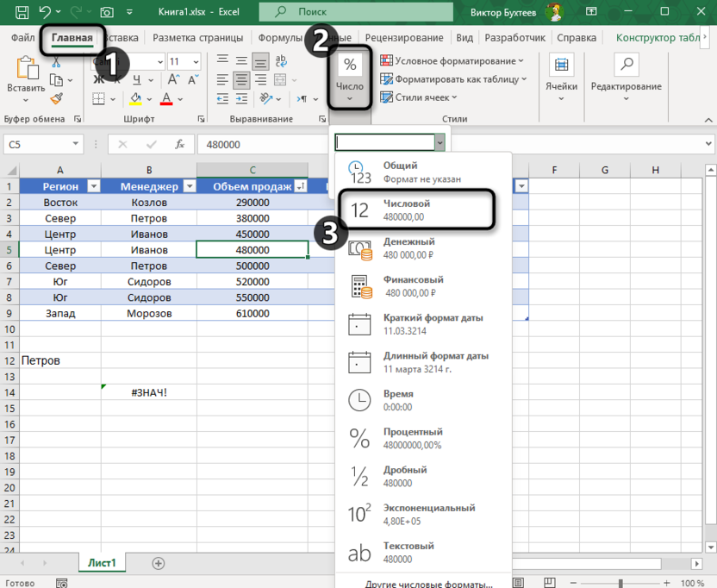Click Другие числовые форматы link
The width and height of the screenshot is (717, 588).
tap(428, 583)
